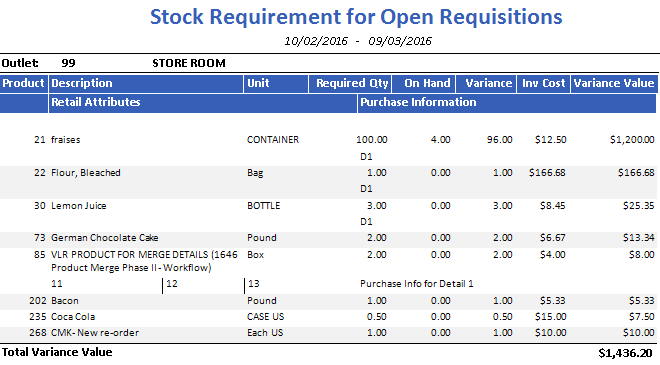Click the Inv Cost column header
Viewport: 660px width, 365px height.
543,83
